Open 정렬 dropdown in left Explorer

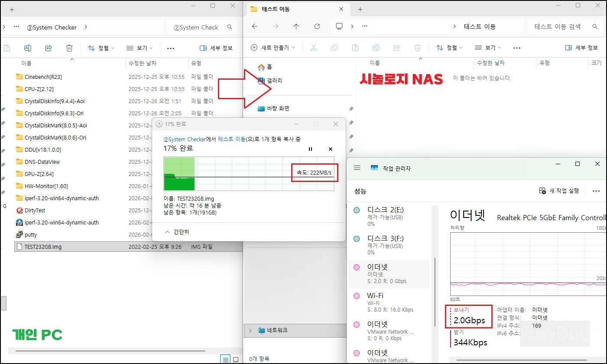101,48
